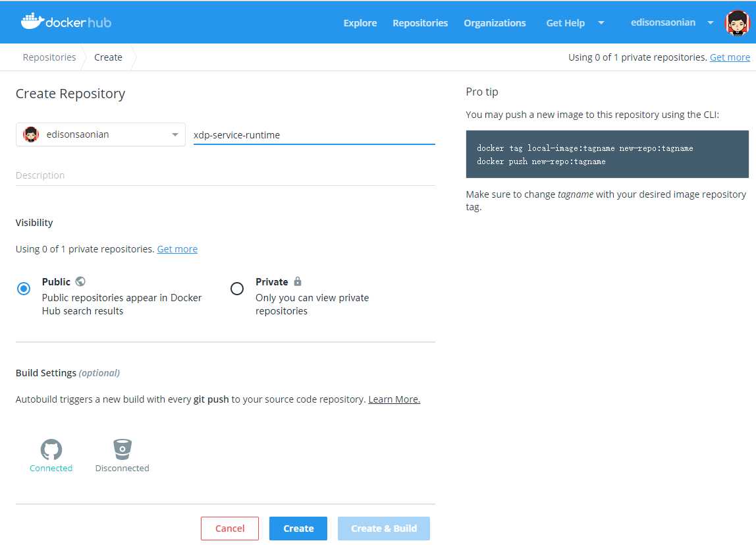Click the Docker Hub whale logo

click(66, 22)
